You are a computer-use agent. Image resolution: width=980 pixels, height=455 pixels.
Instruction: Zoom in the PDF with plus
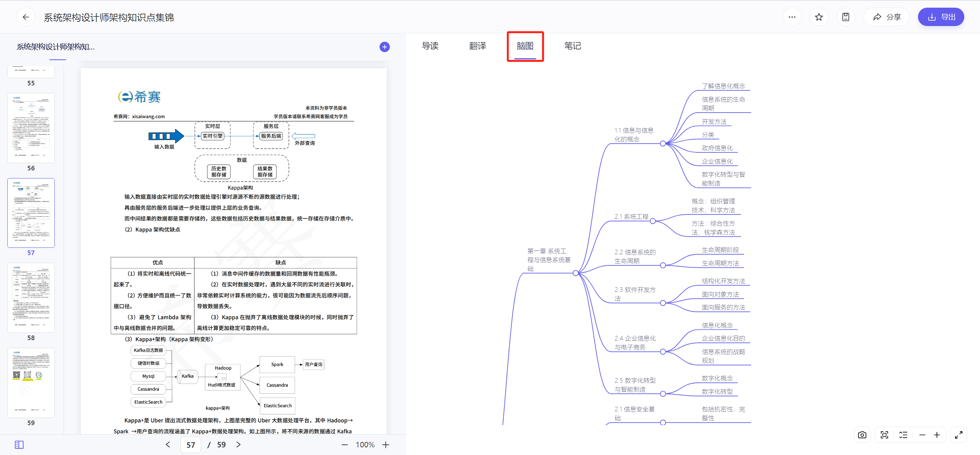pyautogui.click(x=386, y=445)
